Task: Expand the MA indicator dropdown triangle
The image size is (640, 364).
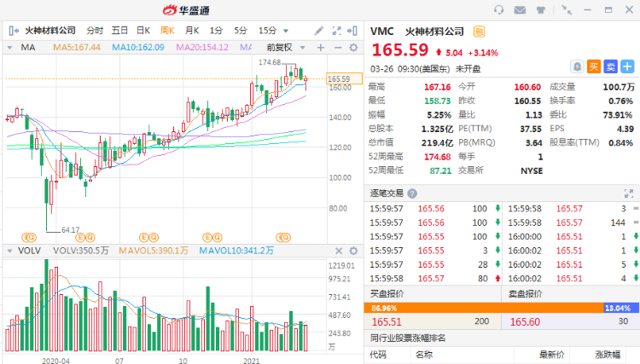Action: click(x=9, y=48)
